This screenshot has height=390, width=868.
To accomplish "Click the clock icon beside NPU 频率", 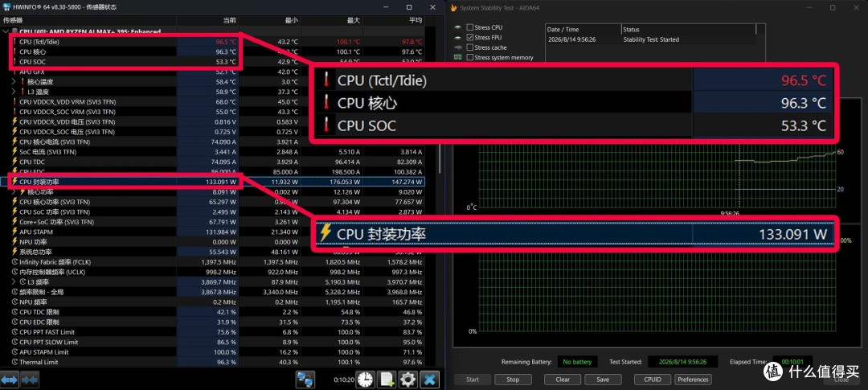I will [x=15, y=302].
